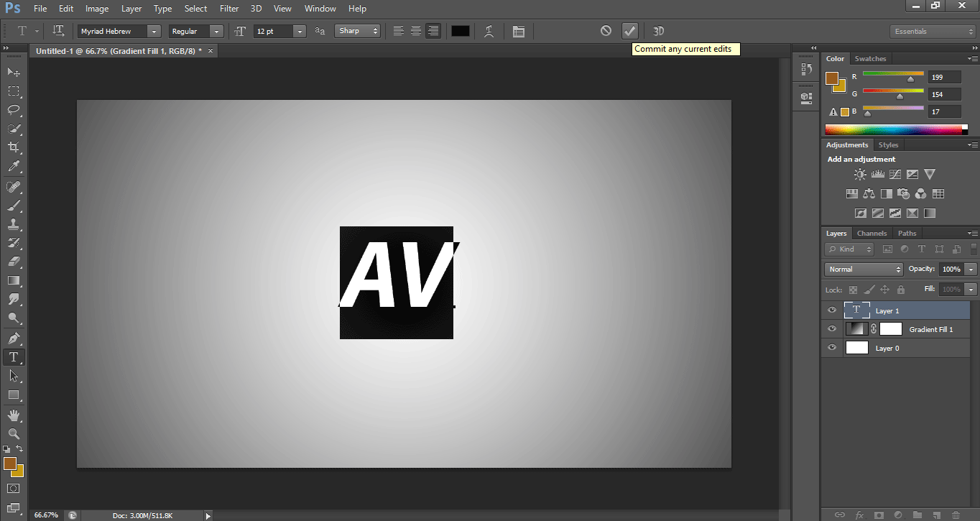Open the text color swatch picker
Image resolution: width=980 pixels, height=521 pixels.
(461, 31)
